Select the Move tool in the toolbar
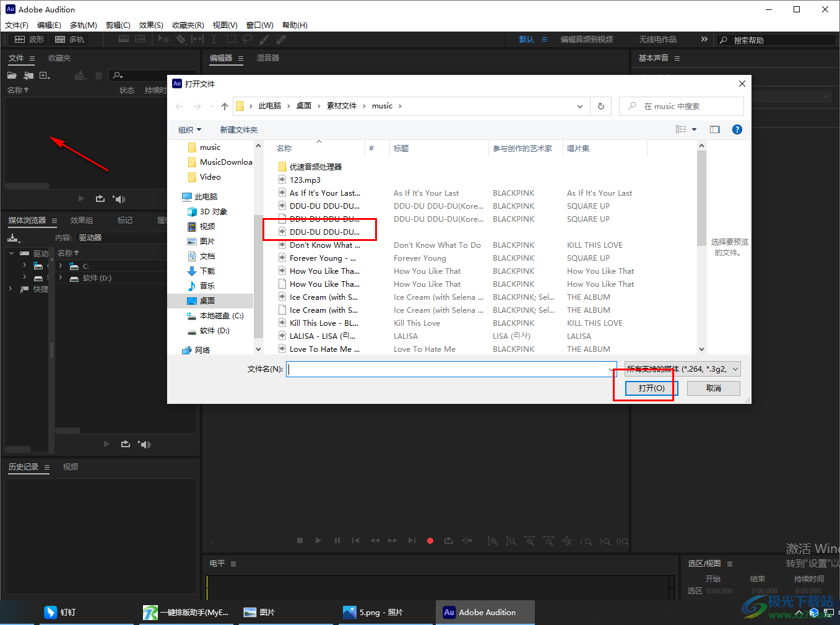 (x=163, y=39)
